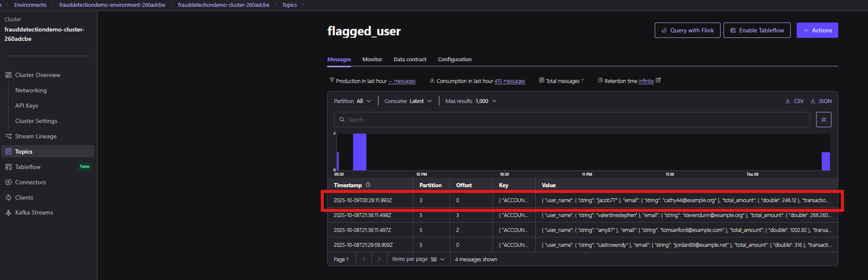Expand the Partition All dropdown
The width and height of the screenshot is (868, 280).
tap(352, 101)
